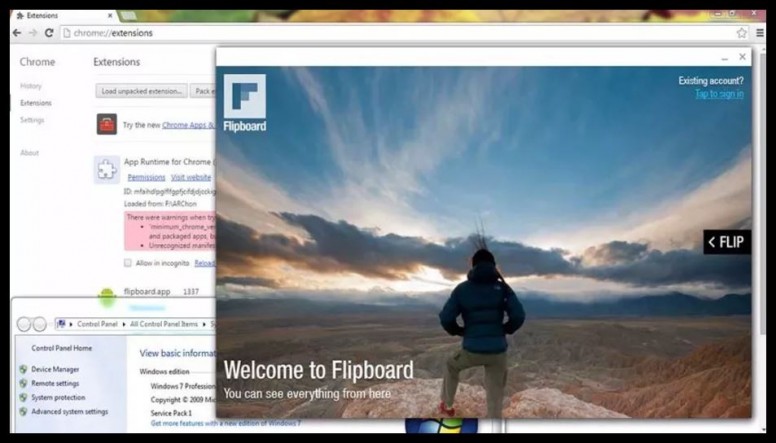This screenshot has height=443, width=776.
Task: Click the App Runtime puzzle piece icon
Action: tap(107, 170)
